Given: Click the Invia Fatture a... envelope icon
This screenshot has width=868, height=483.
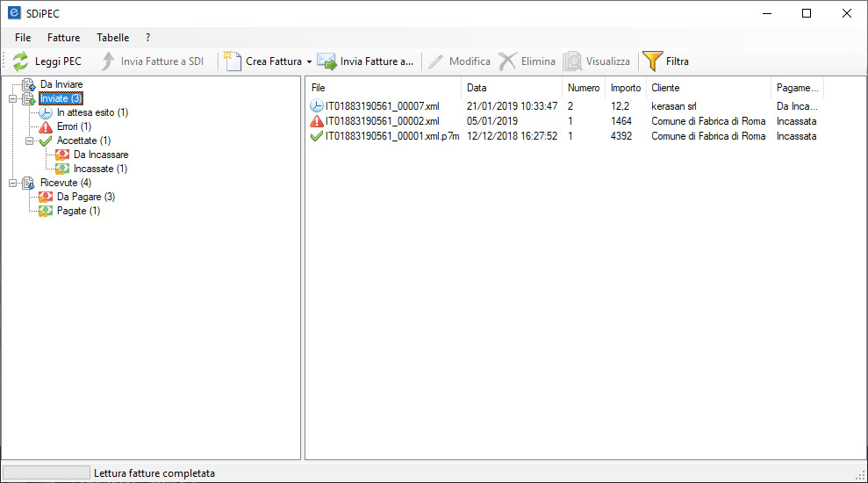Looking at the screenshot, I should 326,61.
